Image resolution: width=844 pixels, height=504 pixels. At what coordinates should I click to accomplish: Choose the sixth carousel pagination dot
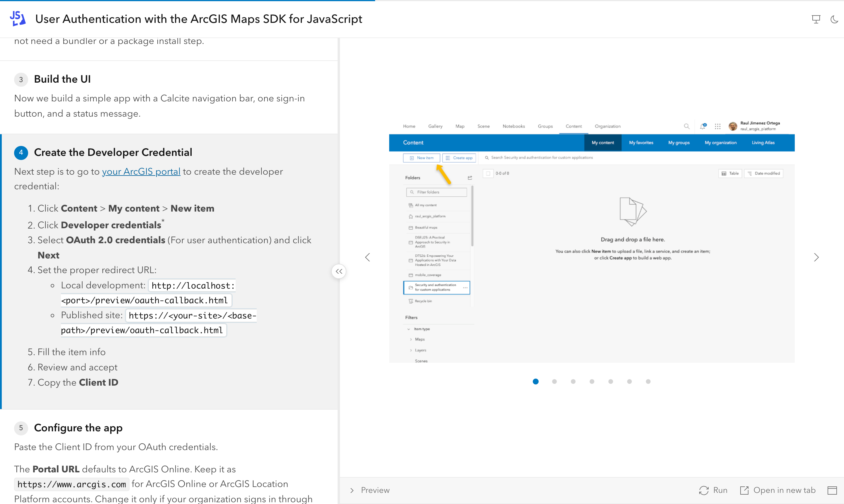coord(629,382)
